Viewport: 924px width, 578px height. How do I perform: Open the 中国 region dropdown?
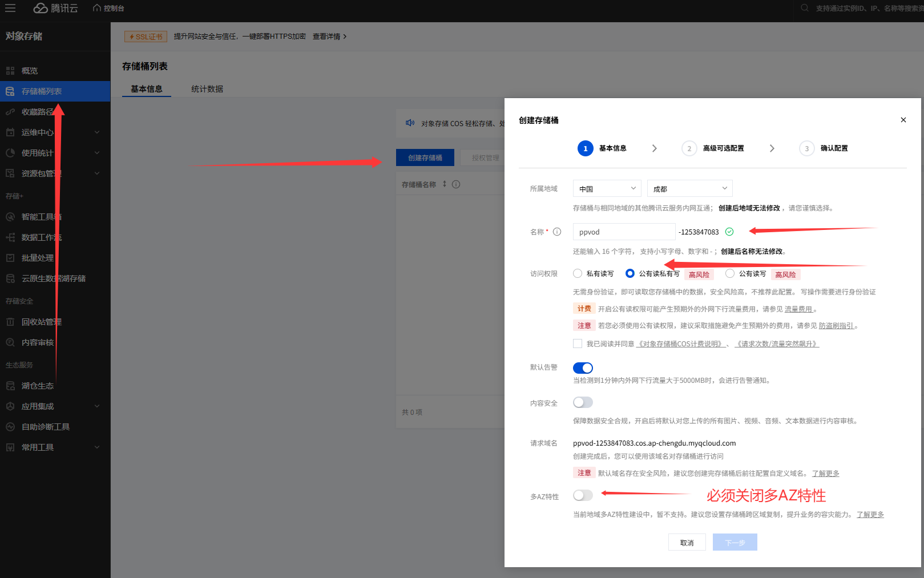click(607, 189)
